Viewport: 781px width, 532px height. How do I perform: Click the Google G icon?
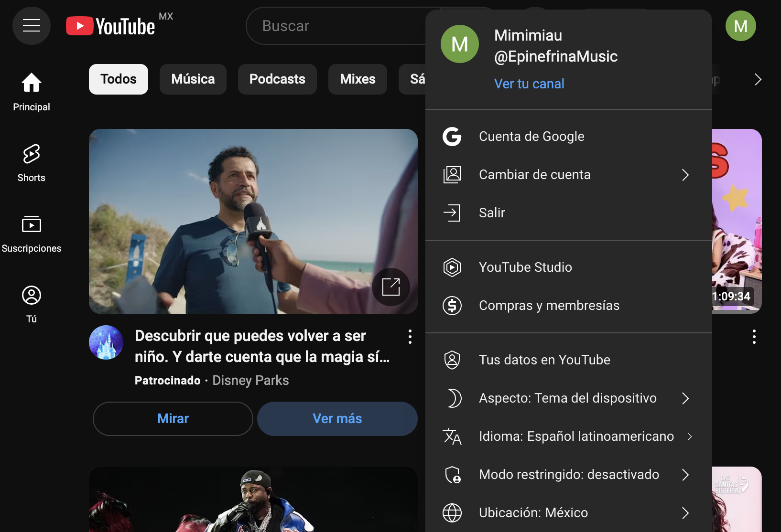(452, 137)
